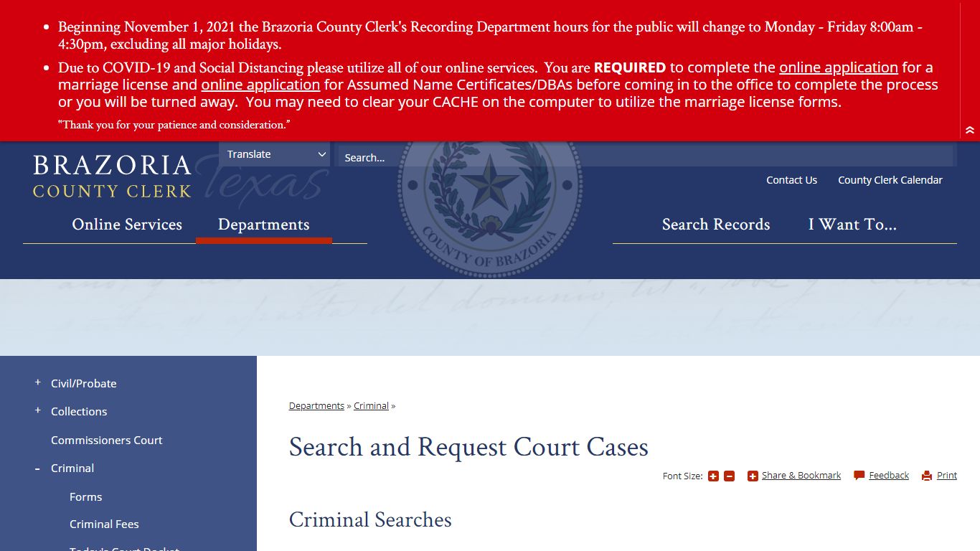Expand the Collections sidebar section
Screen dimensions: 980x551
pyautogui.click(x=38, y=410)
